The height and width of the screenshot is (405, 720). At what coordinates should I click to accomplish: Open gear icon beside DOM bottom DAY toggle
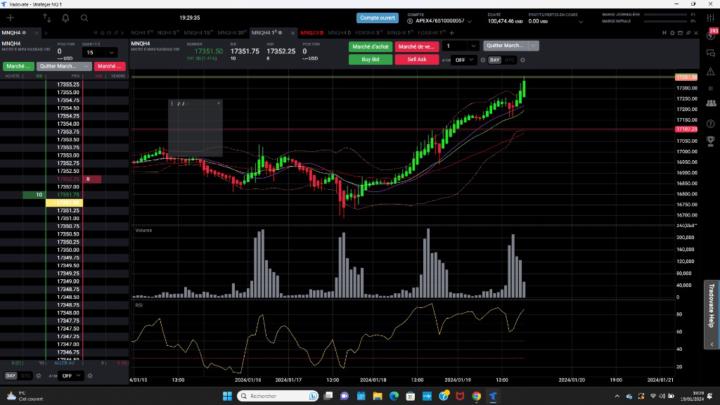tap(39, 376)
